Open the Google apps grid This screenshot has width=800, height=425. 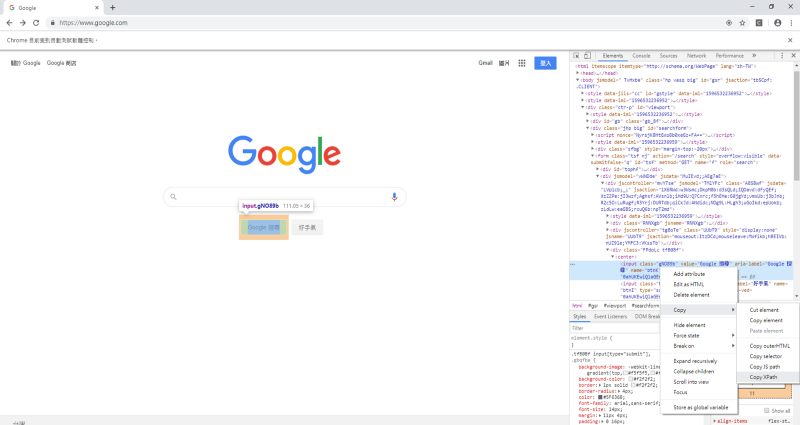[522, 63]
